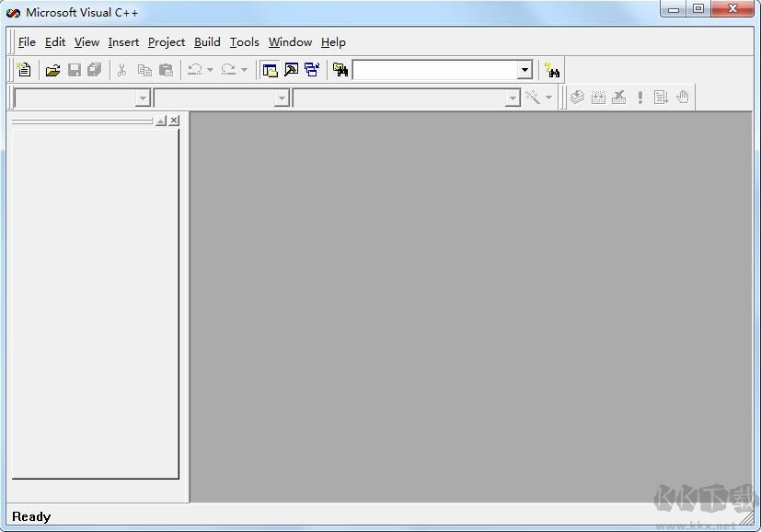The image size is (761, 532).
Task: Open an existing file
Action: click(52, 69)
